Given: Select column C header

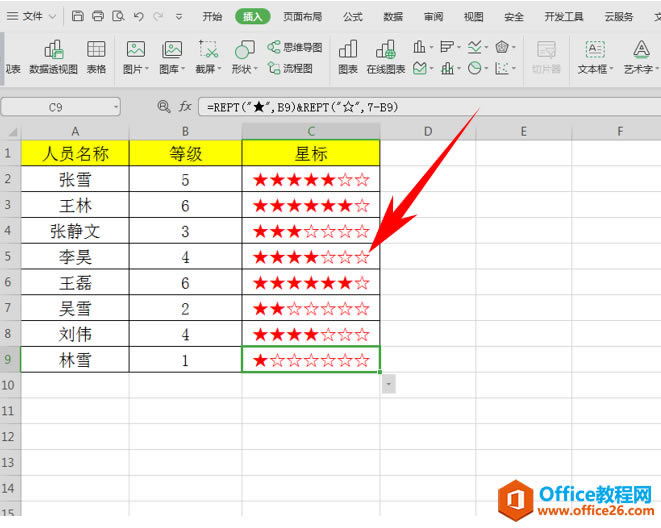Looking at the screenshot, I should (311, 131).
